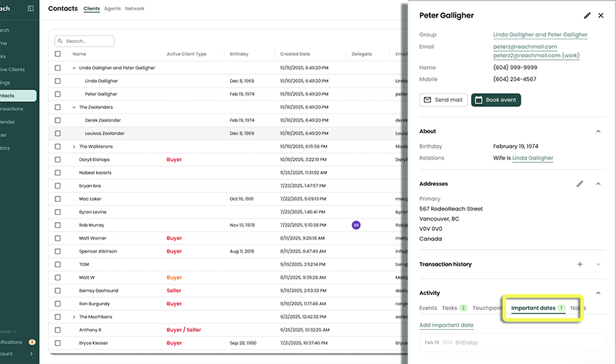Click the edit pencil icon in Addresses section

[x=580, y=184]
